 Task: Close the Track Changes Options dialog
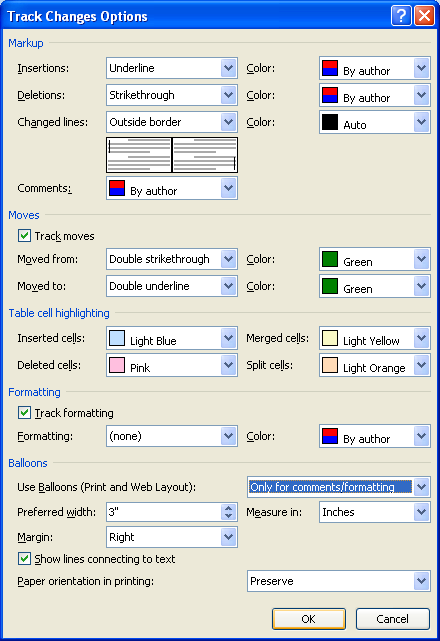(x=424, y=16)
